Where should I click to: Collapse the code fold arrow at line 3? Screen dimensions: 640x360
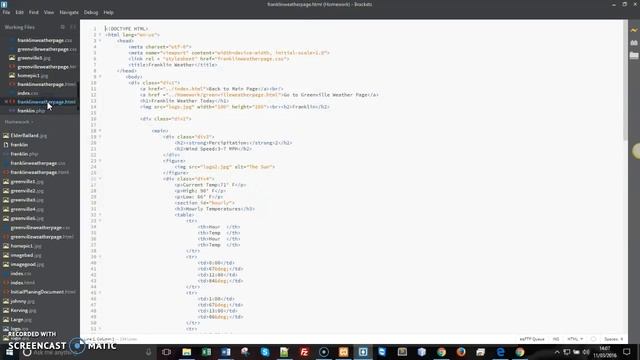click(x=100, y=41)
